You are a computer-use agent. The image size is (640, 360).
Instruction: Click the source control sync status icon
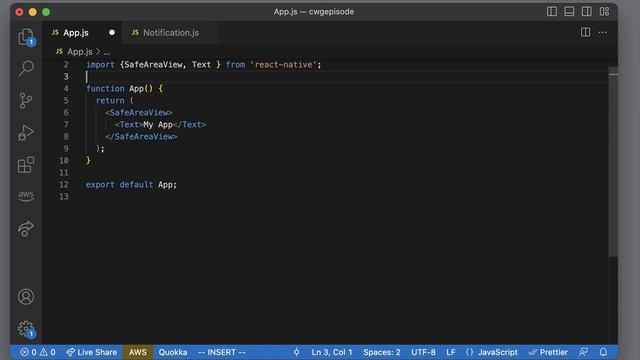296,352
